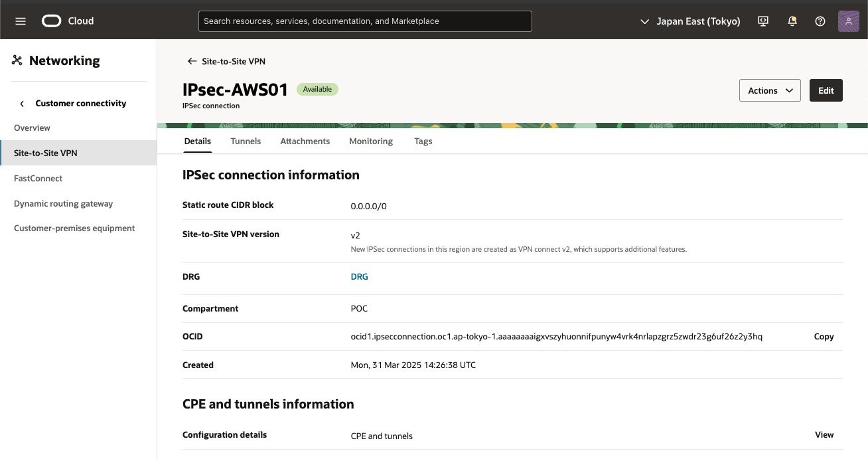868x461 pixels.
Task: Click the back chevron beside Customer connectivity
Action: coord(22,104)
